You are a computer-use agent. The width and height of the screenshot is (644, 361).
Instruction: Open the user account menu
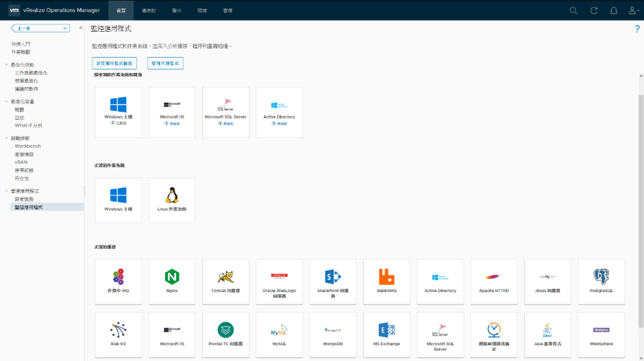click(x=633, y=11)
